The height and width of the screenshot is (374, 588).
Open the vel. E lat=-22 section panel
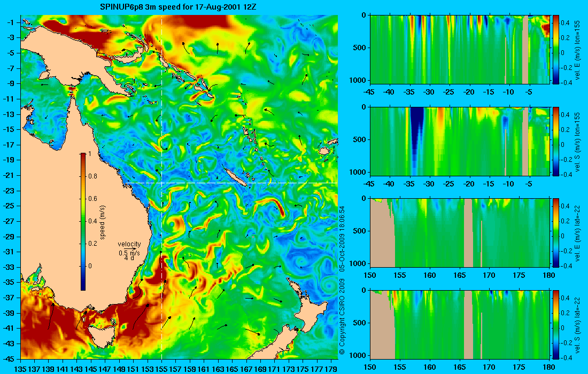pos(460,233)
